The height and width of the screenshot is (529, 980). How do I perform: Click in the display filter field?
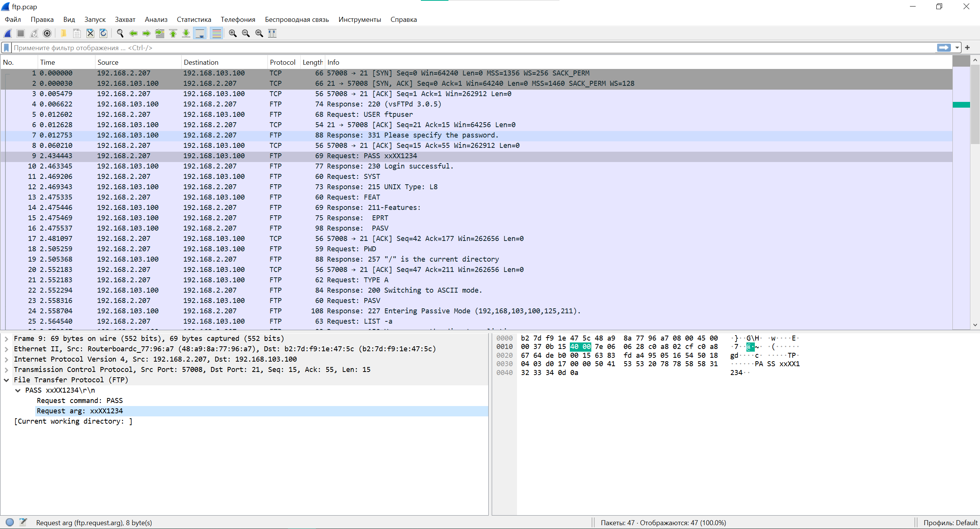click(x=460, y=47)
